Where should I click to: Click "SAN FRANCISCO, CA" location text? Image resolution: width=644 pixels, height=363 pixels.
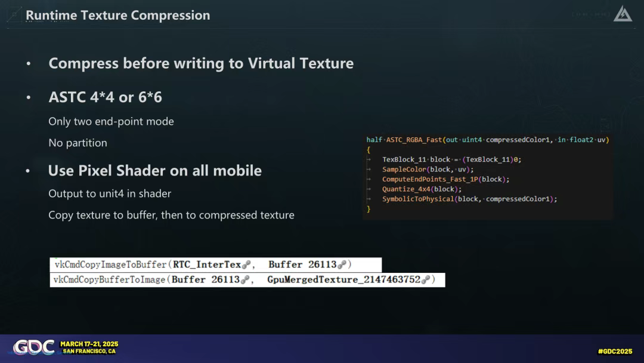coord(89,352)
